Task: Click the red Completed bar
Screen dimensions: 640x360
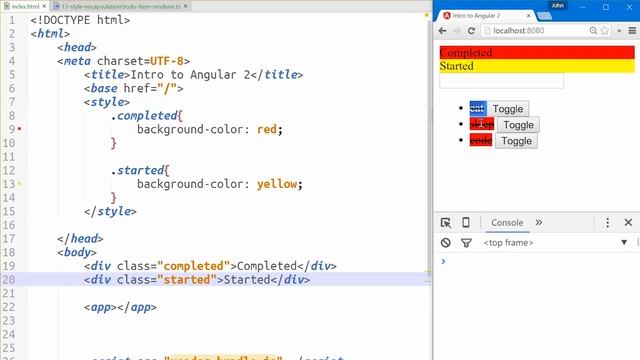Action: 537,53
